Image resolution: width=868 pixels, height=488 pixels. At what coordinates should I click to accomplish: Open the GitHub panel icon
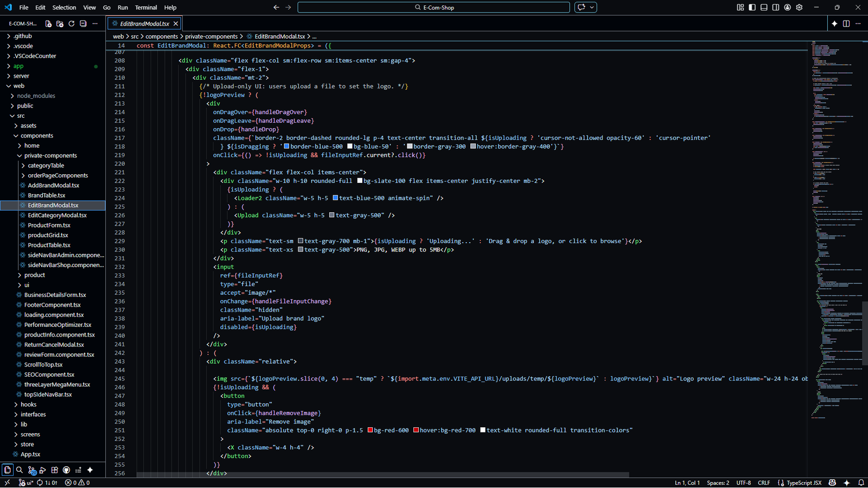point(66,470)
